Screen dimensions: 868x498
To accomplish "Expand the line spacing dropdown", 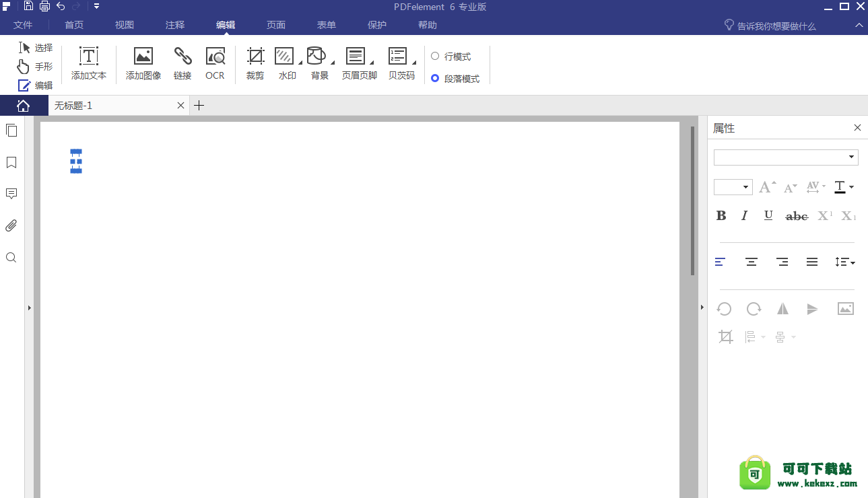I will 845,262.
